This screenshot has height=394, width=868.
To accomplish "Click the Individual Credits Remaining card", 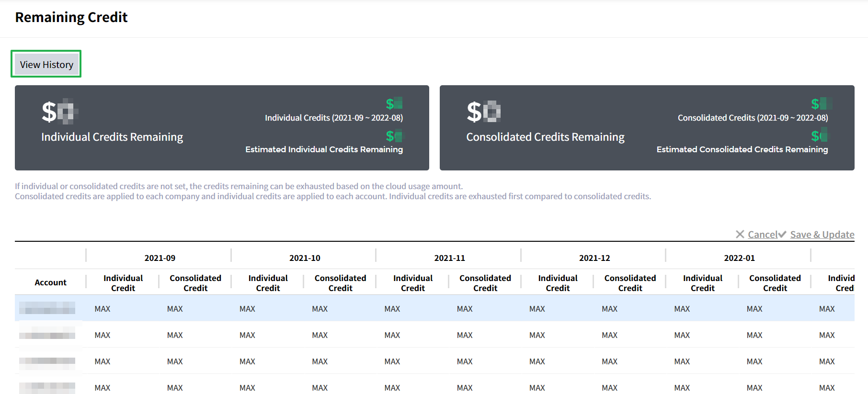I will 222,128.
